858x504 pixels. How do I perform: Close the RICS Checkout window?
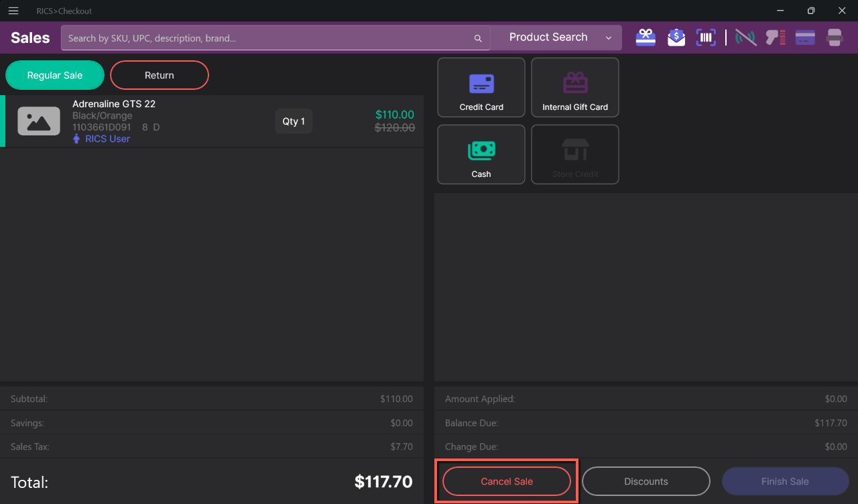842,11
